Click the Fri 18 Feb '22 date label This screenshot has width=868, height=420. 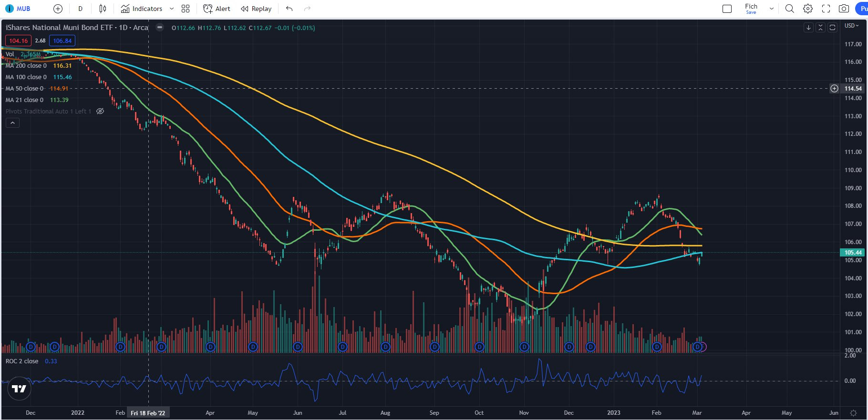pos(148,413)
